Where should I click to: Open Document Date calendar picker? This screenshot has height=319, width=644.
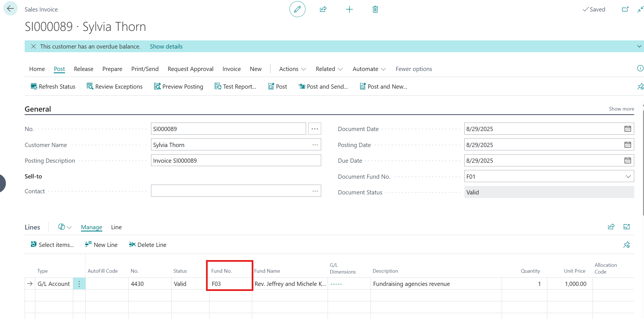627,129
